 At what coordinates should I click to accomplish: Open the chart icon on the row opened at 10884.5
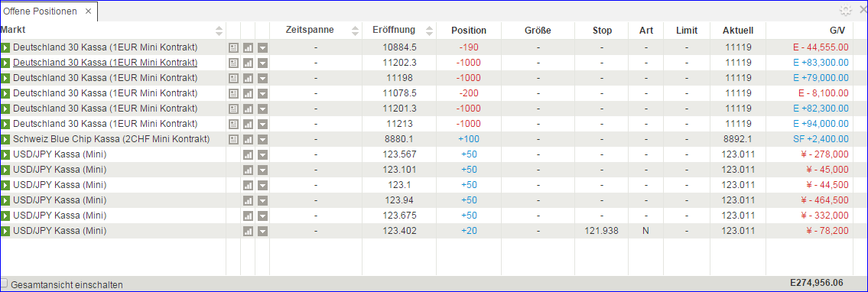pyautogui.click(x=248, y=47)
